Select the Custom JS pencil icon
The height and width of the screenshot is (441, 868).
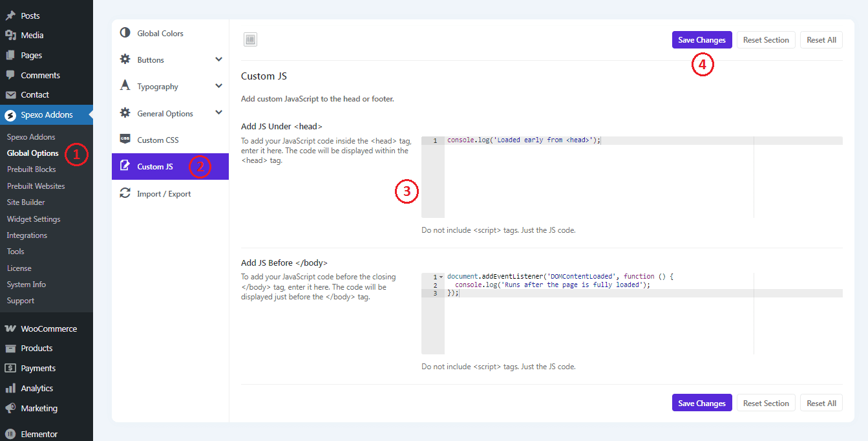click(125, 166)
